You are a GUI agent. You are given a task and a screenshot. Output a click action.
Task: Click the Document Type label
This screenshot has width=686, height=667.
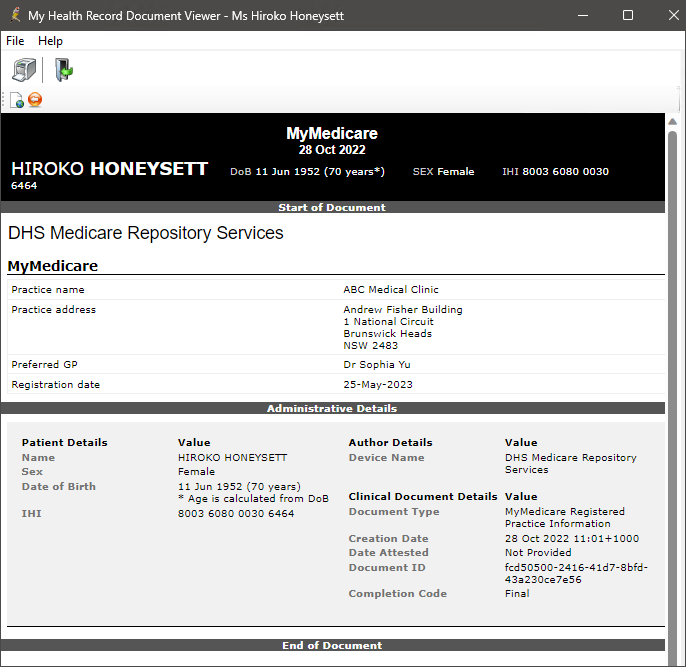(x=394, y=512)
